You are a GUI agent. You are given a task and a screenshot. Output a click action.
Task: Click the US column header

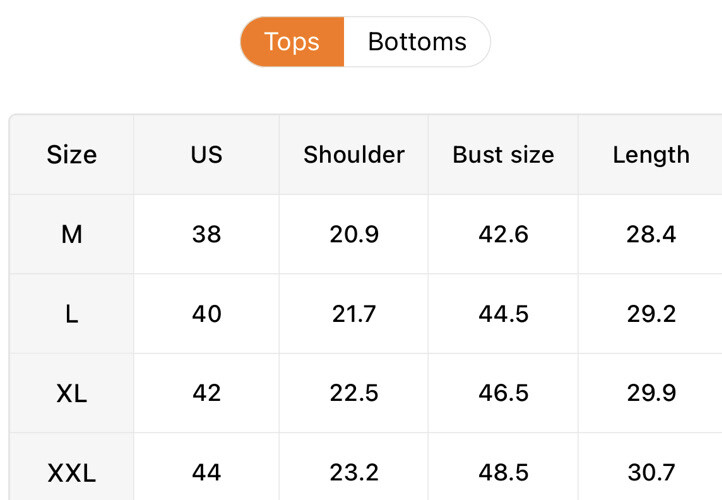pyautogui.click(x=207, y=155)
